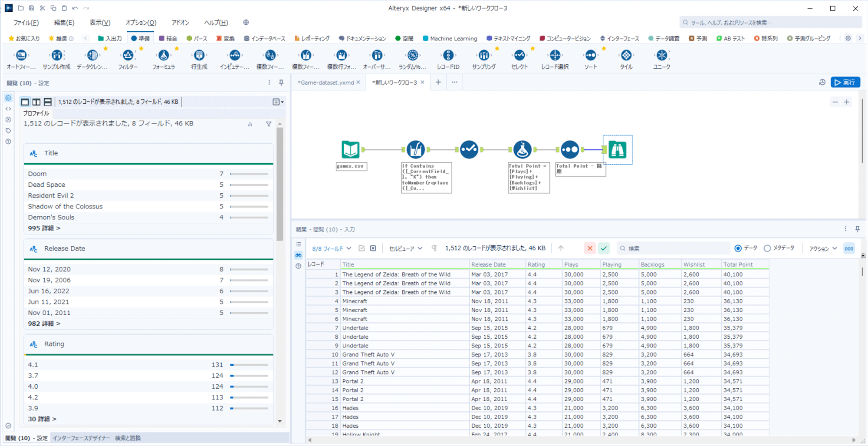
Task: Open the new window dropdown in browse panel
Action: tap(278, 102)
